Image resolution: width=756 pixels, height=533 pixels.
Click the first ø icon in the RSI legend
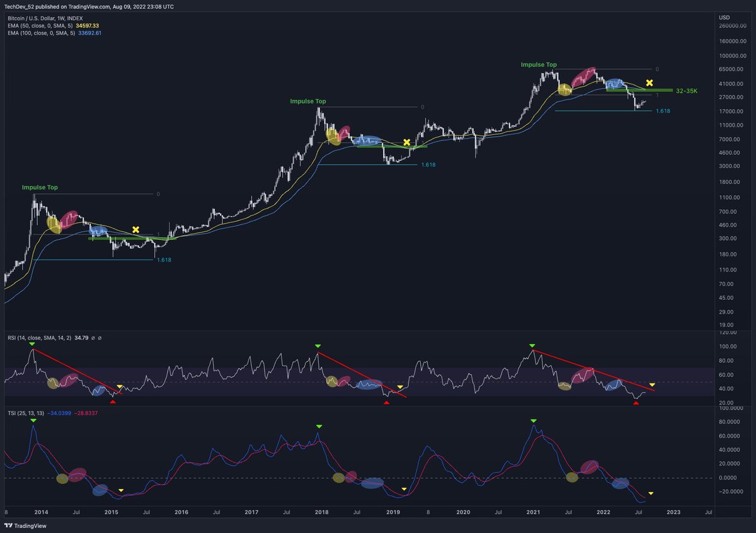[x=93, y=338]
